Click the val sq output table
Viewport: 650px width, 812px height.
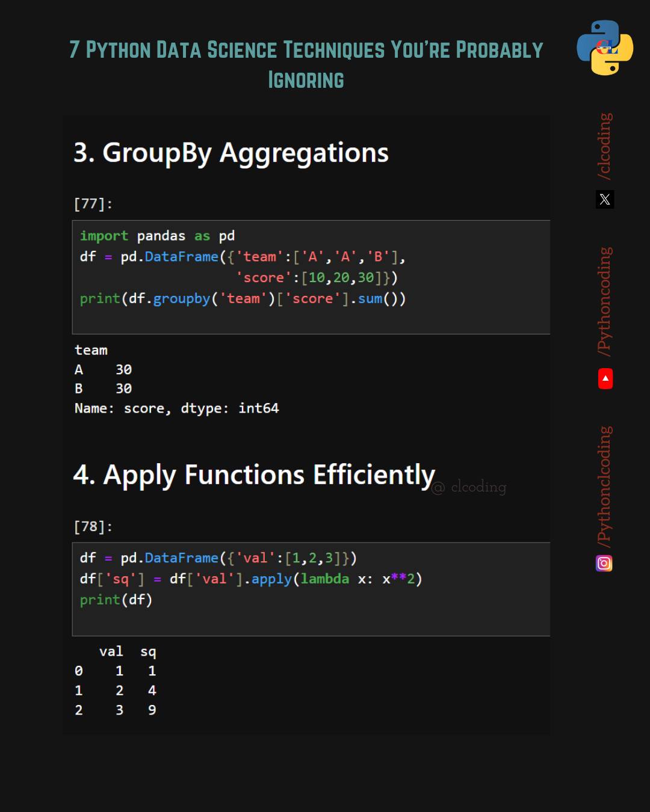click(116, 681)
